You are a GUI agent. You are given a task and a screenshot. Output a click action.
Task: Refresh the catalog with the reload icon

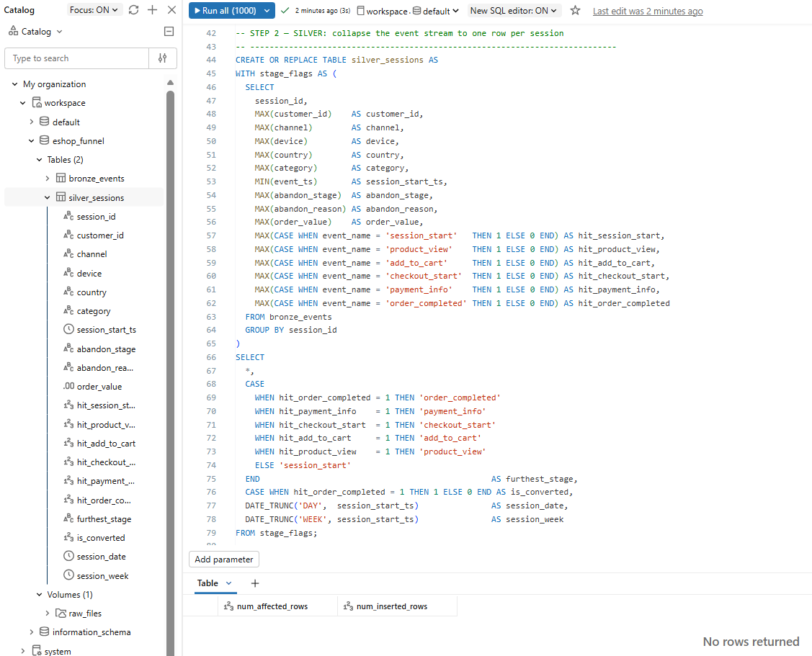[133, 10]
